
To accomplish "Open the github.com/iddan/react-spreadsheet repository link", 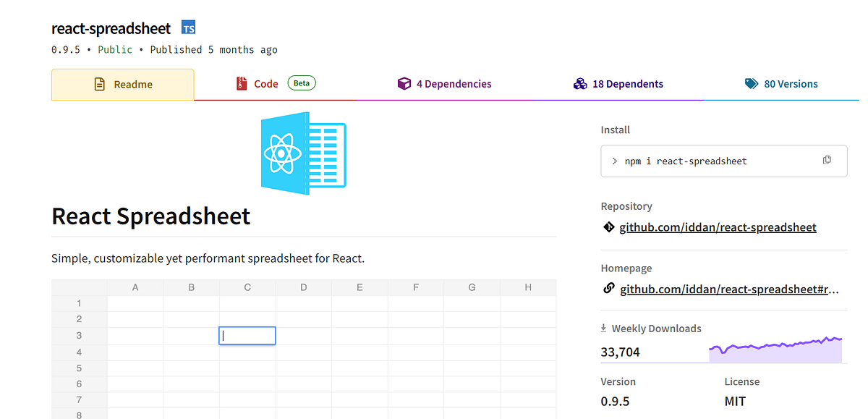I will pos(718,227).
